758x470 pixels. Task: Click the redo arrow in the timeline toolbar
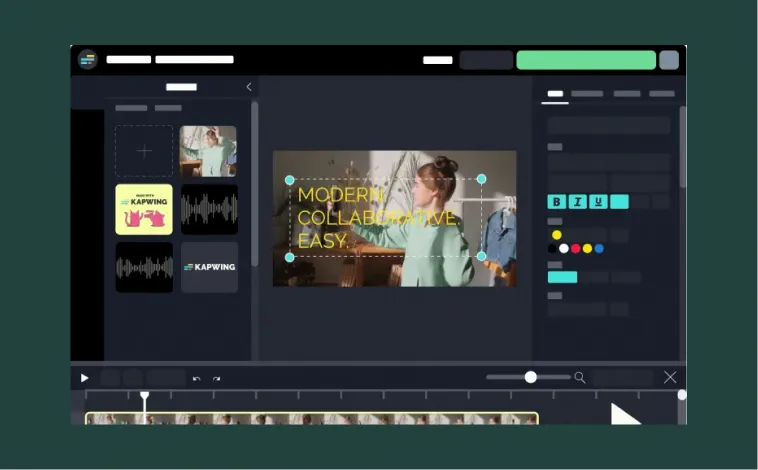pyautogui.click(x=216, y=378)
